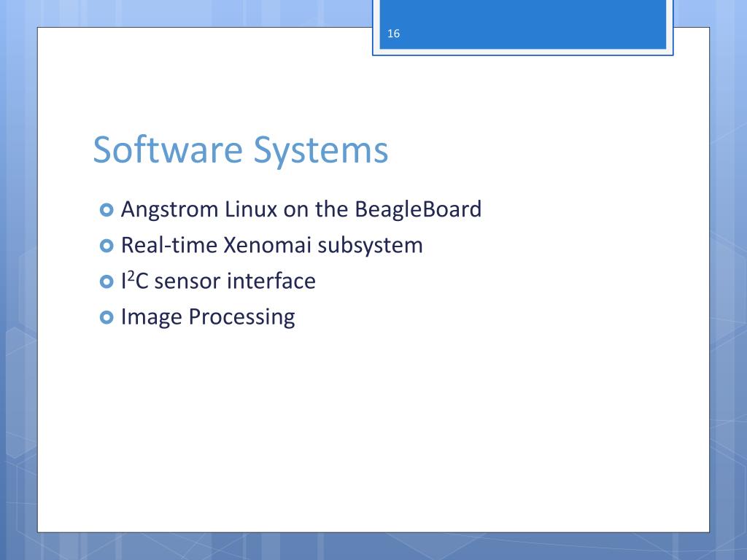Viewport: 747px width, 560px height.
Task: Select the word subsystem
Action: (370, 246)
